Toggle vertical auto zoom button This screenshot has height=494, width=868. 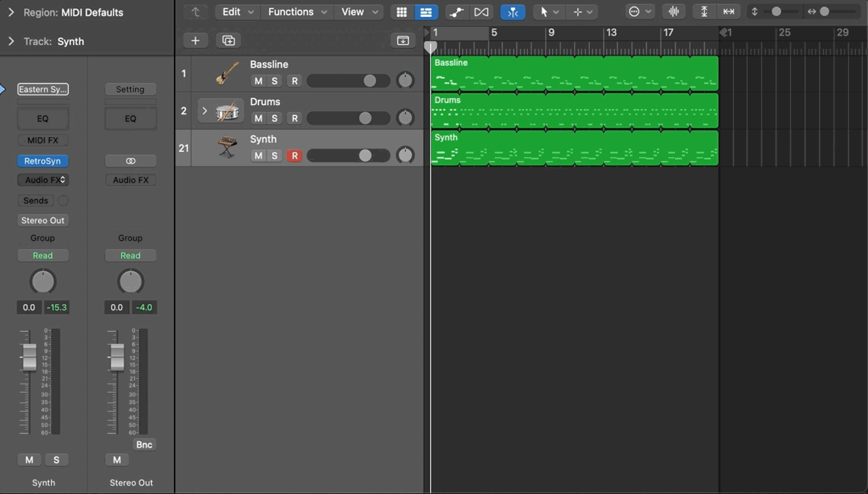[704, 12]
